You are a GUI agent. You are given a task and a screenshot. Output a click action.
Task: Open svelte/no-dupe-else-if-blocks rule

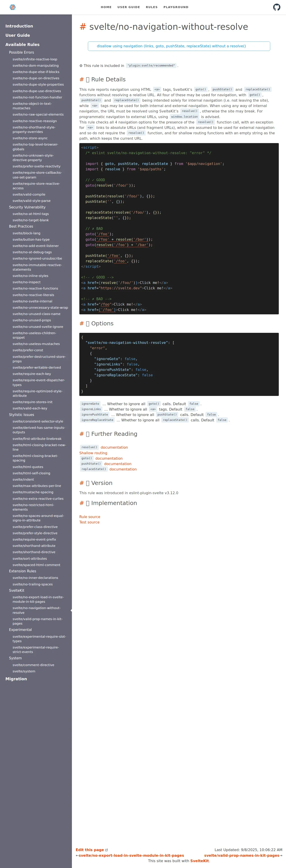[x=36, y=72]
